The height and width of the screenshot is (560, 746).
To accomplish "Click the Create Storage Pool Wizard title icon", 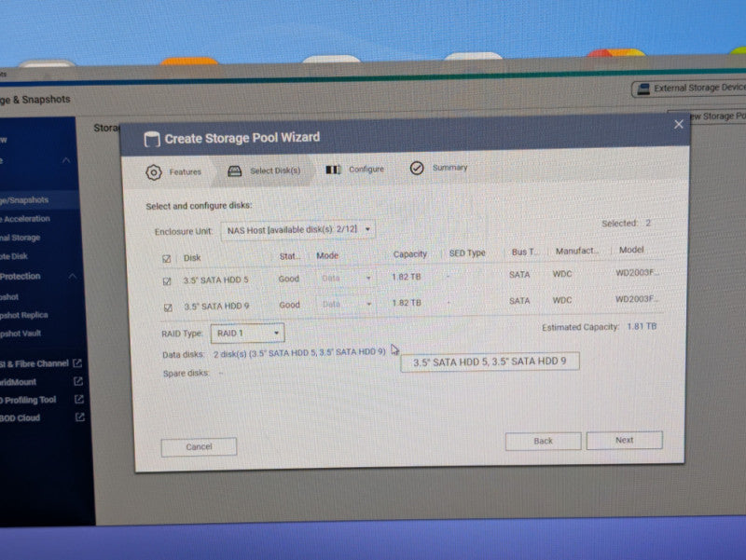I will click(x=152, y=139).
